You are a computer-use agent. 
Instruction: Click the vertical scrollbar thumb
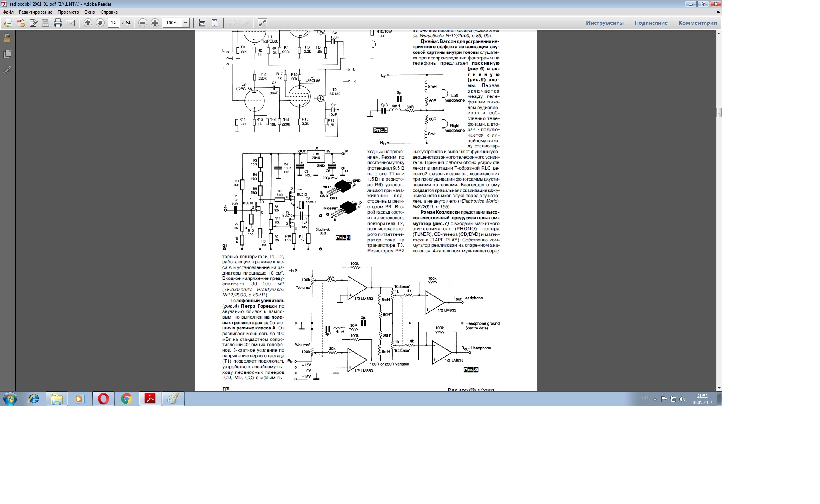719,112
